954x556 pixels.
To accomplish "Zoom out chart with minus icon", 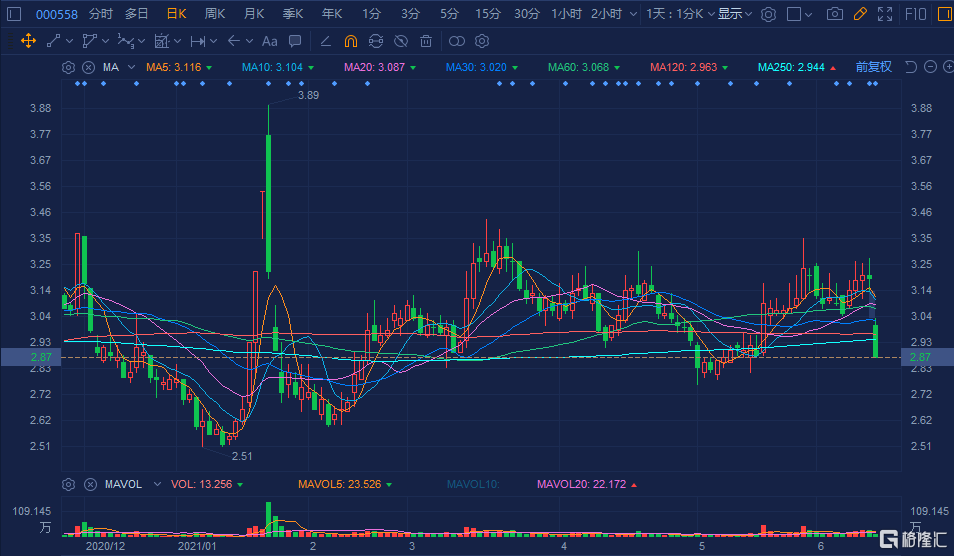I will tap(930, 67).
